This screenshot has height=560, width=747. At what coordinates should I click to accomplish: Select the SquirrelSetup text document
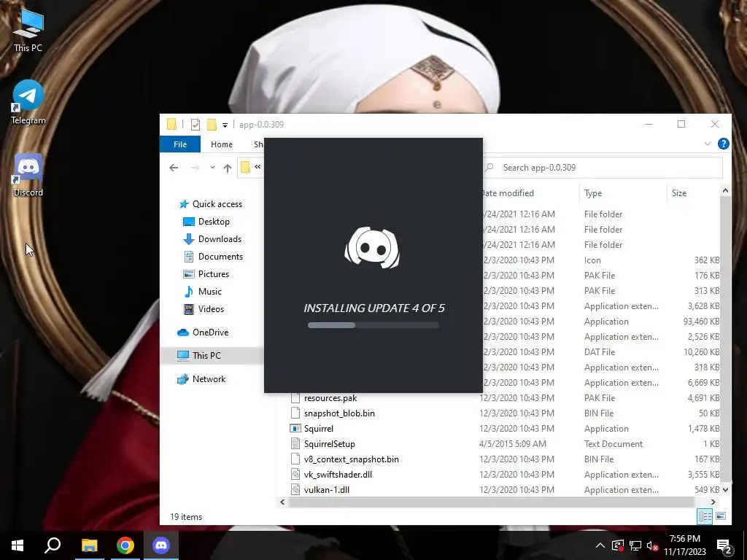330,444
